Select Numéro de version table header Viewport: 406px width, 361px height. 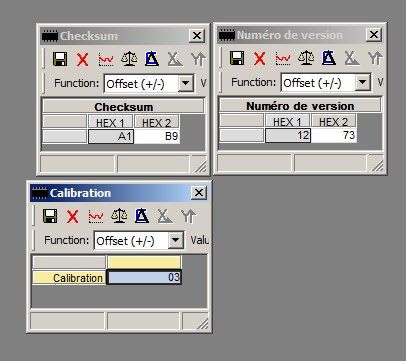pyautogui.click(x=300, y=106)
